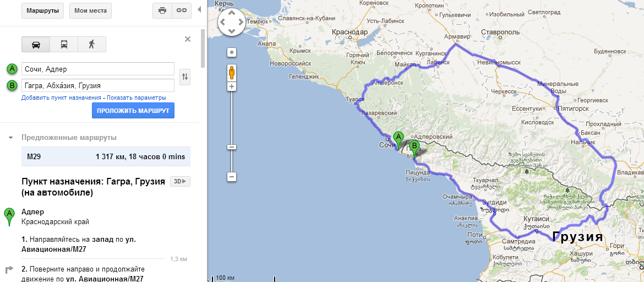Click Нальчик label on map
The image size is (644, 282).
[x=583, y=142]
